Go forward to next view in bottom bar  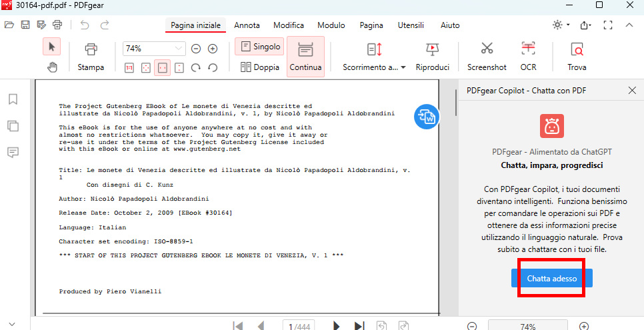click(x=404, y=327)
